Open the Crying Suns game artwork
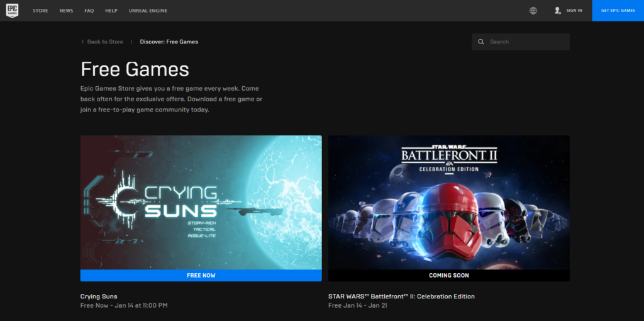Screen dimensions: 644x321 201,202
